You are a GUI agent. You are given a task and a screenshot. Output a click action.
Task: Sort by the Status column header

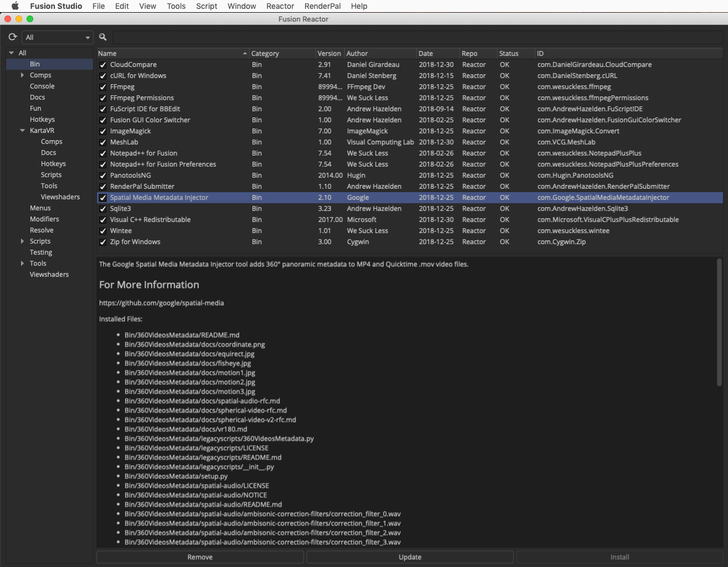pyautogui.click(x=515, y=54)
